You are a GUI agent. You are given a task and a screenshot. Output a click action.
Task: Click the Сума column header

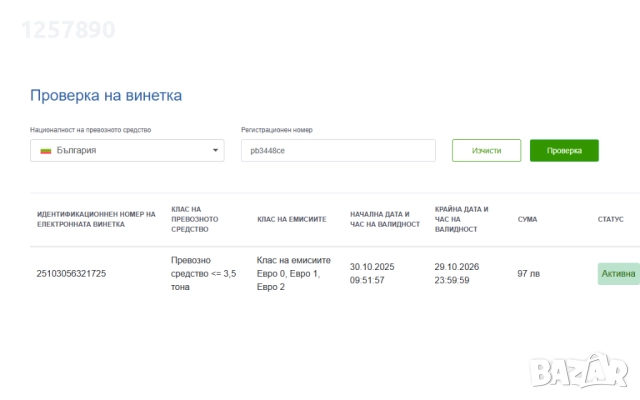(x=527, y=219)
